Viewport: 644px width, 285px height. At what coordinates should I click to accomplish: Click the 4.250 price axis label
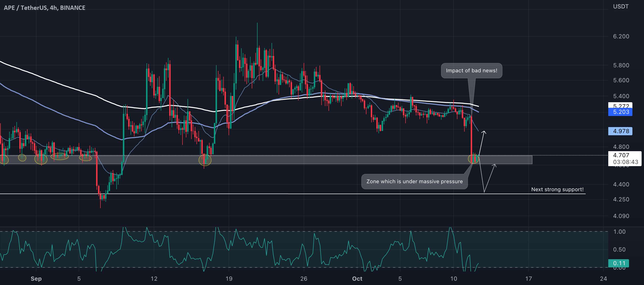tap(621, 200)
